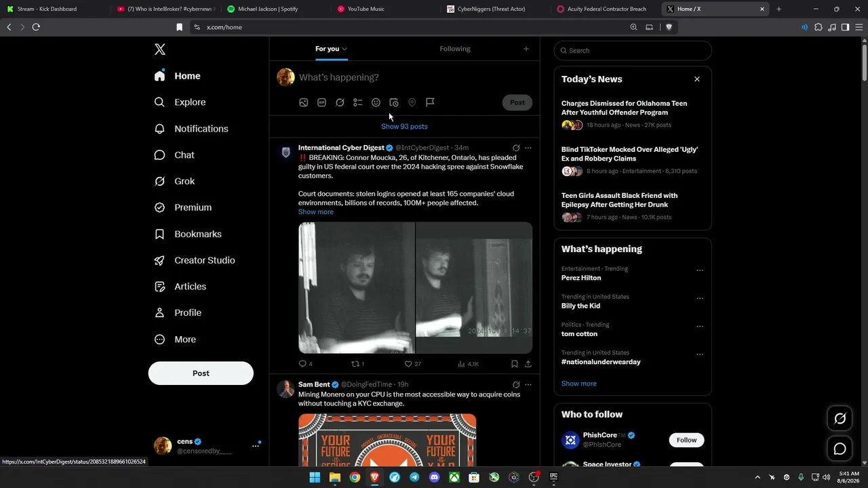This screenshot has width=868, height=488.
Task: Open more options on Sam Bent post
Action: coord(528,385)
